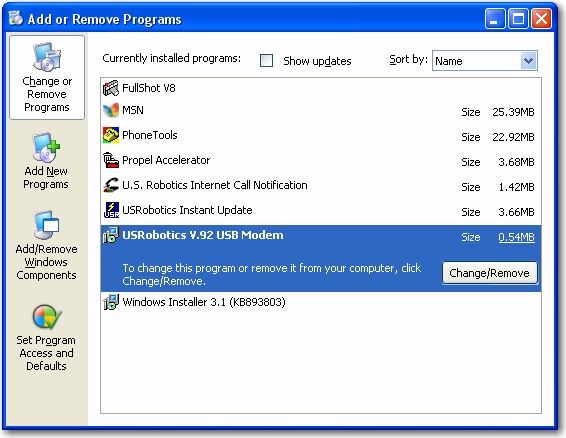Click the U.S. Robotics Call Notification icon

coord(111,185)
